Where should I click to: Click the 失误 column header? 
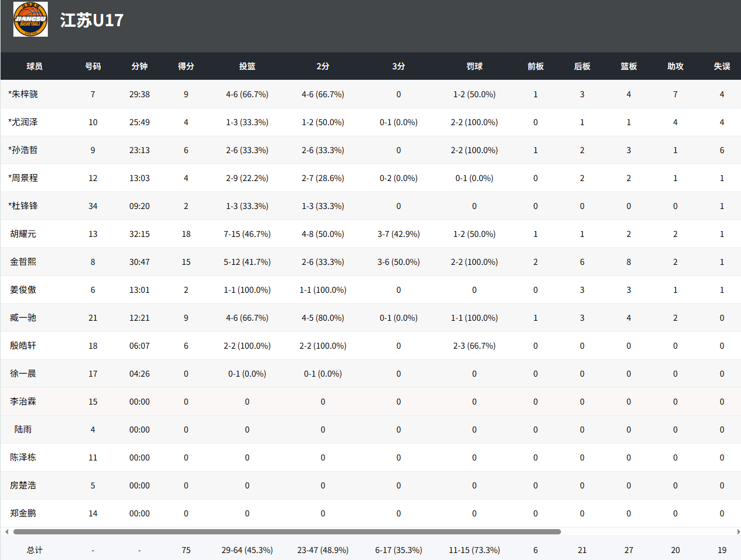click(x=722, y=66)
